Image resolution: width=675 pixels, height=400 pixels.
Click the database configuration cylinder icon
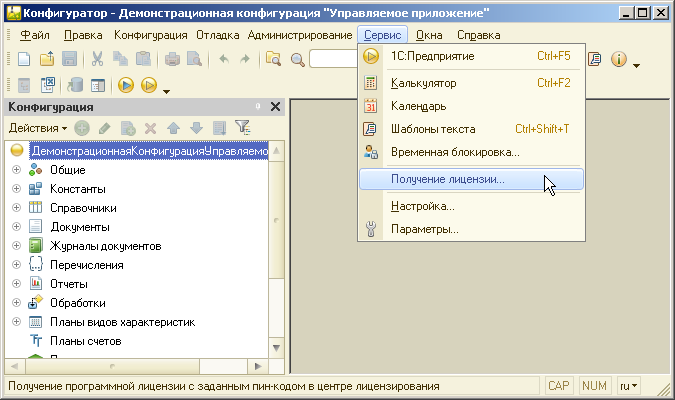click(x=75, y=85)
